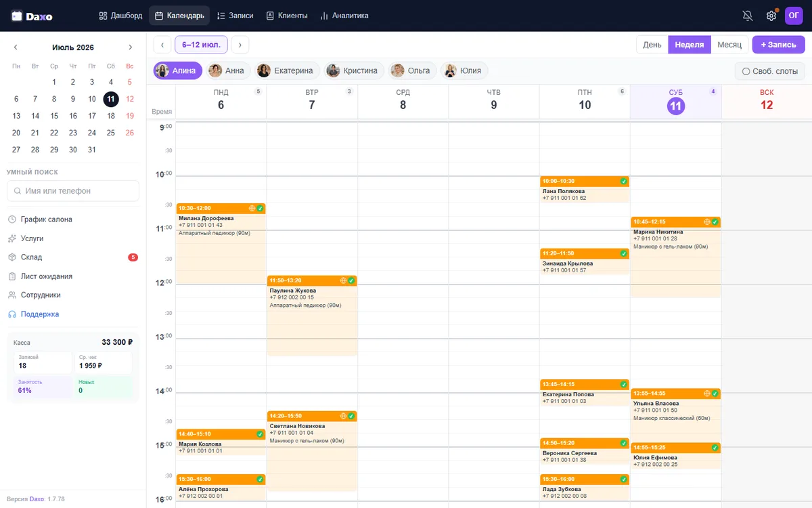Screen dimensions: 812x508
Task: Click the Занятость 61% stat card
Action: (x=43, y=387)
